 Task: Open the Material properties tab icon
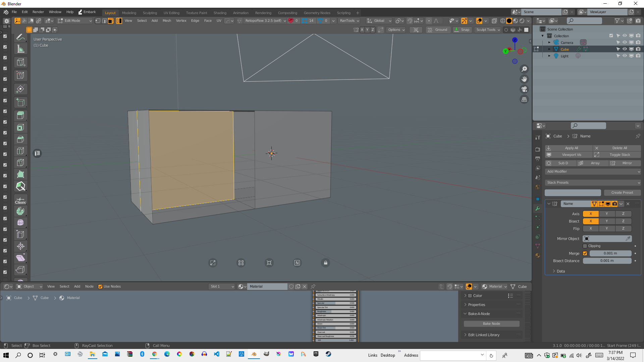pyautogui.click(x=538, y=255)
